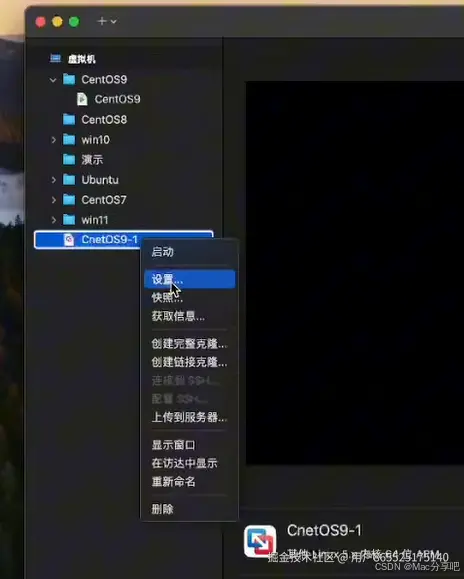Click the black VM preview screen
The height and width of the screenshot is (579, 464).
[355, 273]
